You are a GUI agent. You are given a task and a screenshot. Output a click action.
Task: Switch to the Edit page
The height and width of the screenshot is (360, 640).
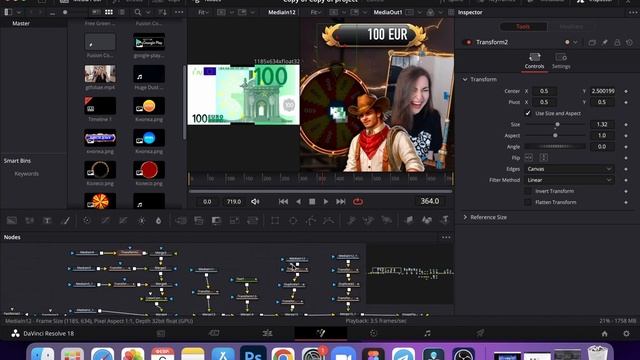(x=267, y=333)
